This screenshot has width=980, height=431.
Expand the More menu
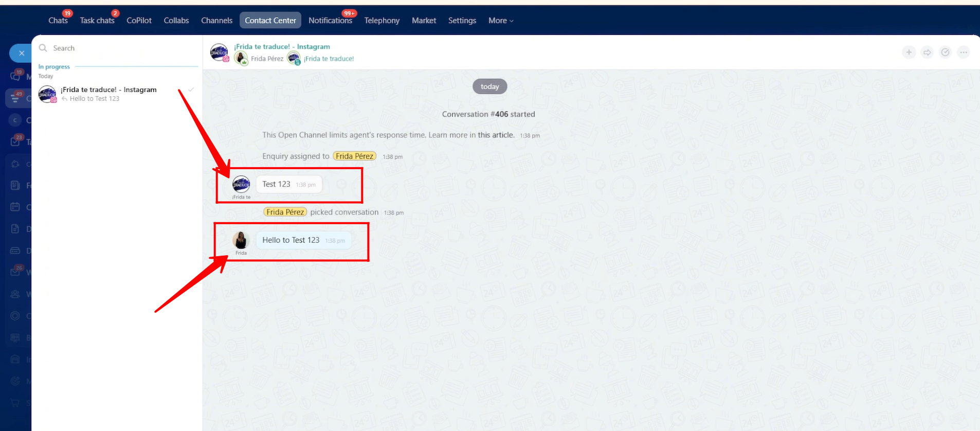point(500,21)
